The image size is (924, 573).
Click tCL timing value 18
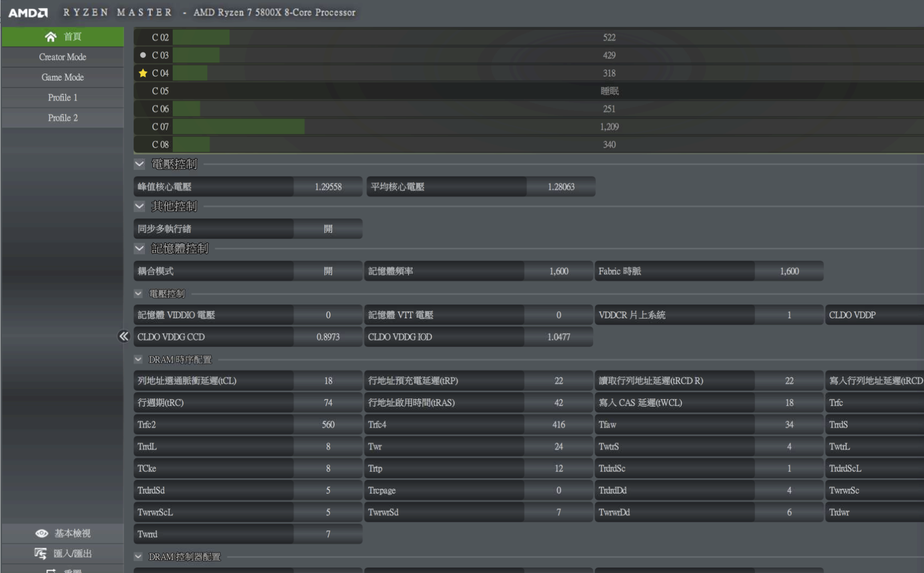click(328, 381)
